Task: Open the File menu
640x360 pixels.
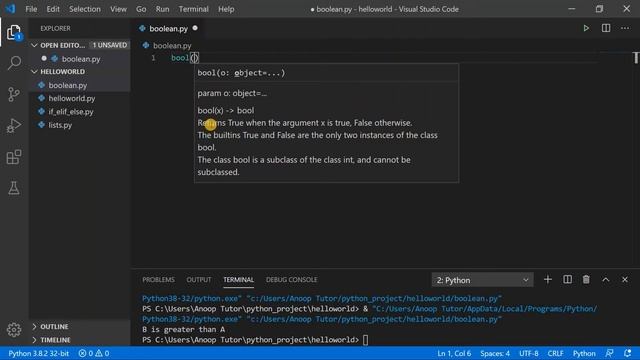Action: click(x=31, y=9)
